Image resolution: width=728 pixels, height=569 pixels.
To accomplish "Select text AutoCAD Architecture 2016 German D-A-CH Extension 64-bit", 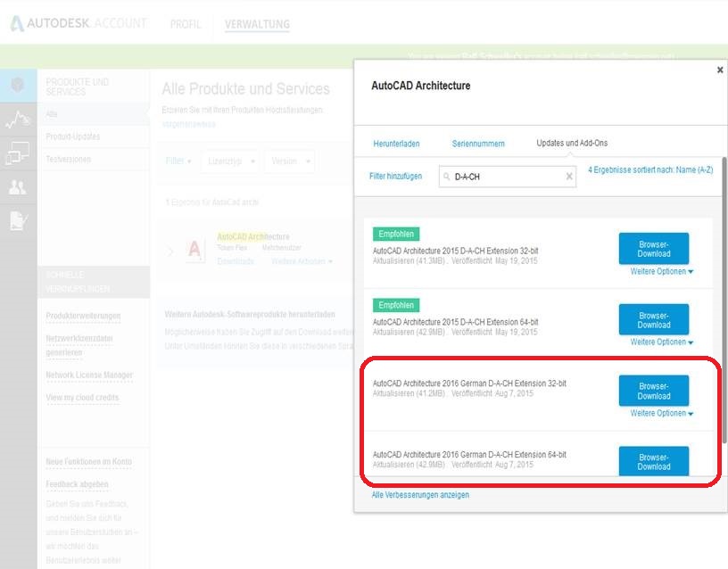I will [469, 454].
